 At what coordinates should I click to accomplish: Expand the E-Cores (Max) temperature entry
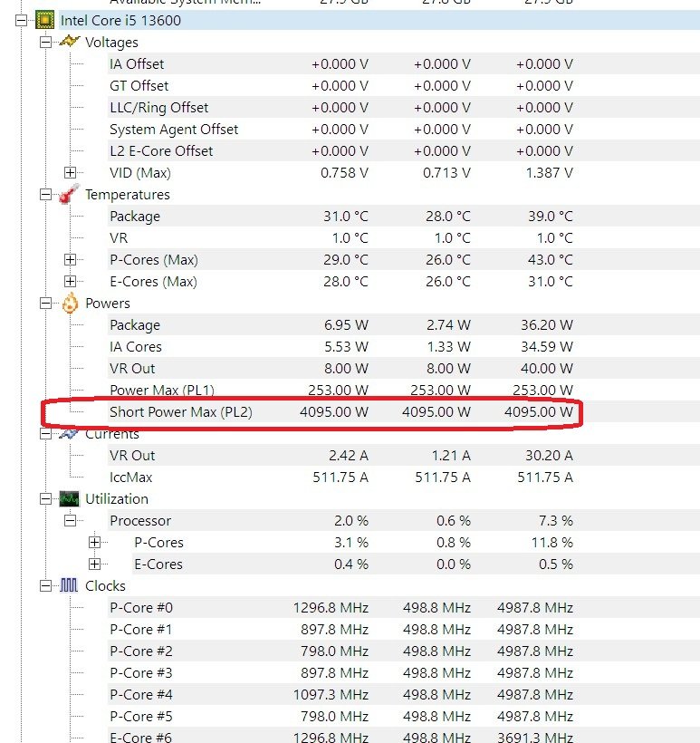pyautogui.click(x=70, y=282)
